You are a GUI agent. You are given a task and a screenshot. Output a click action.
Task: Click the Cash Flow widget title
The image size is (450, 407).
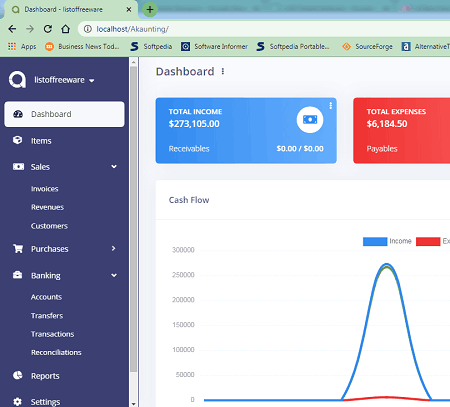189,200
